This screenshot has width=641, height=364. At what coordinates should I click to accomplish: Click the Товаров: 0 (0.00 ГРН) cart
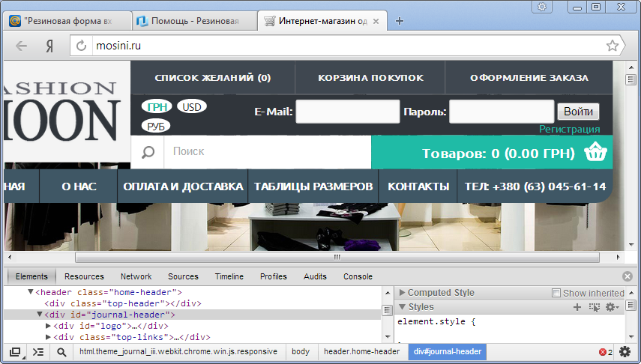(x=493, y=152)
